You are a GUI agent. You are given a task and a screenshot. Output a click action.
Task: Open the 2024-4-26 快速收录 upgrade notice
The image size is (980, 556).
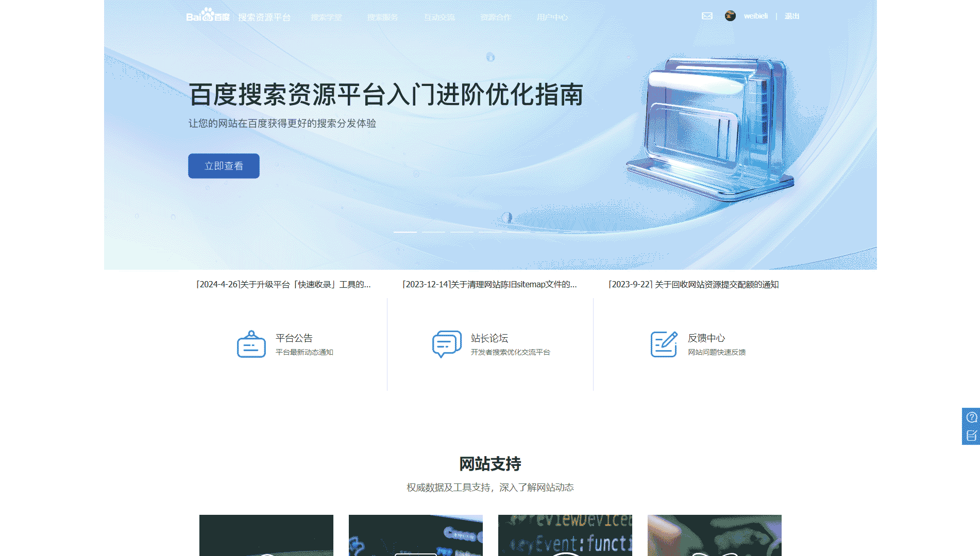283,284
